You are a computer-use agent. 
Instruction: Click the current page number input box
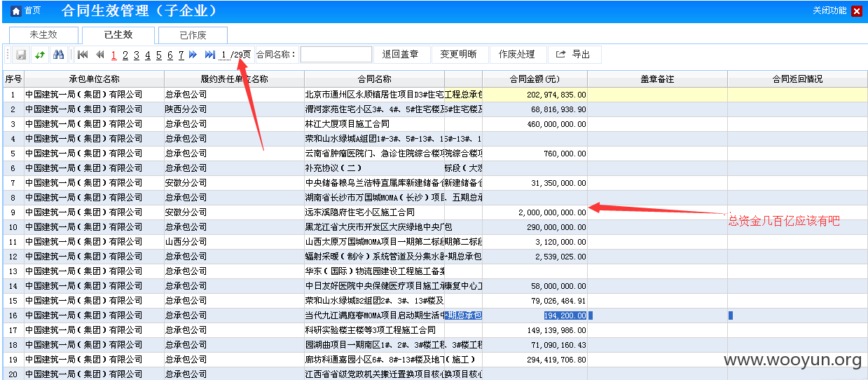[x=224, y=55]
